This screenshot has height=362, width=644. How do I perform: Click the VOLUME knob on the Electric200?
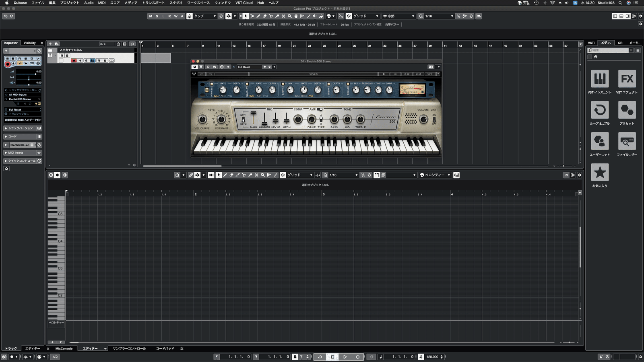click(423, 119)
